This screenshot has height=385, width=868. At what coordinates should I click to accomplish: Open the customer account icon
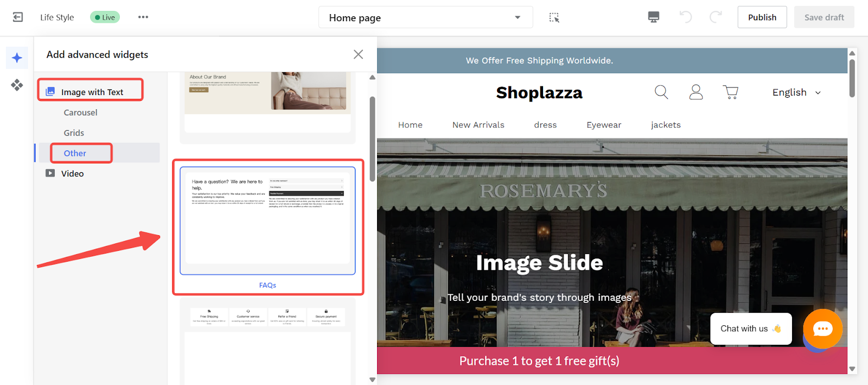[696, 92]
